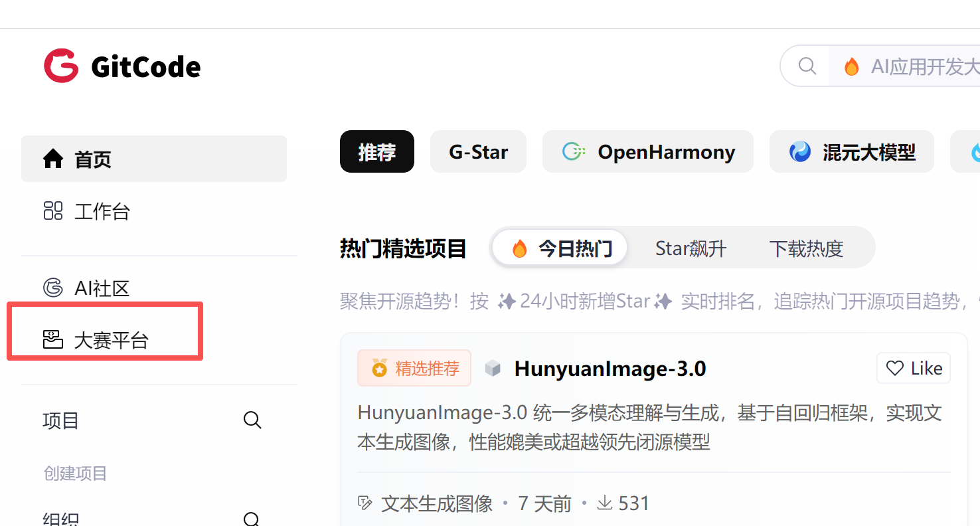This screenshot has height=526, width=980.
Task: Click the 聚焦开源趋势 description line
Action: (660, 302)
